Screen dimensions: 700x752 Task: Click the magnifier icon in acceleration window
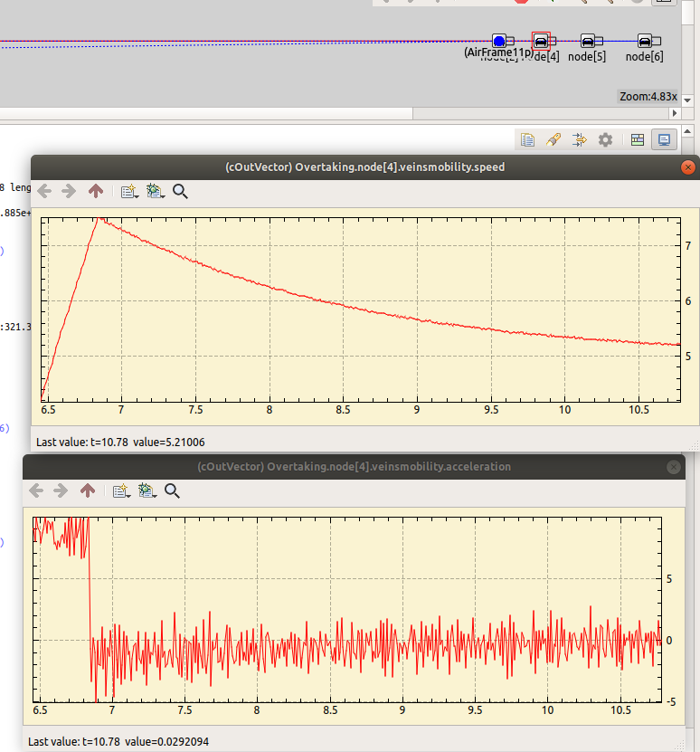pos(172,490)
